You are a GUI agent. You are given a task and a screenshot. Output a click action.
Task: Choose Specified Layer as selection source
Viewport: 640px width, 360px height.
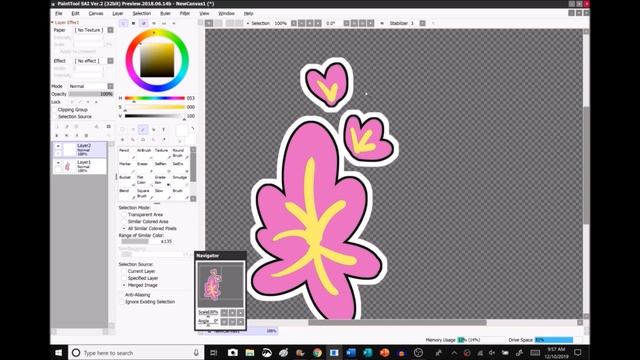click(x=140, y=278)
